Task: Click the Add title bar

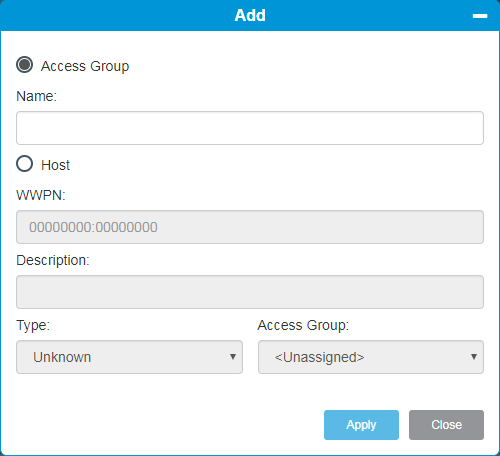Action: 250,15
